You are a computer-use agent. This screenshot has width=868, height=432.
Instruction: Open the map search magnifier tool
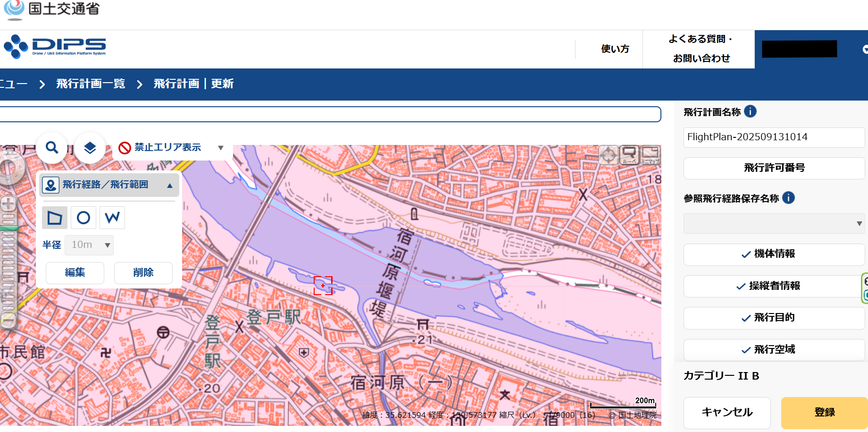coord(52,148)
